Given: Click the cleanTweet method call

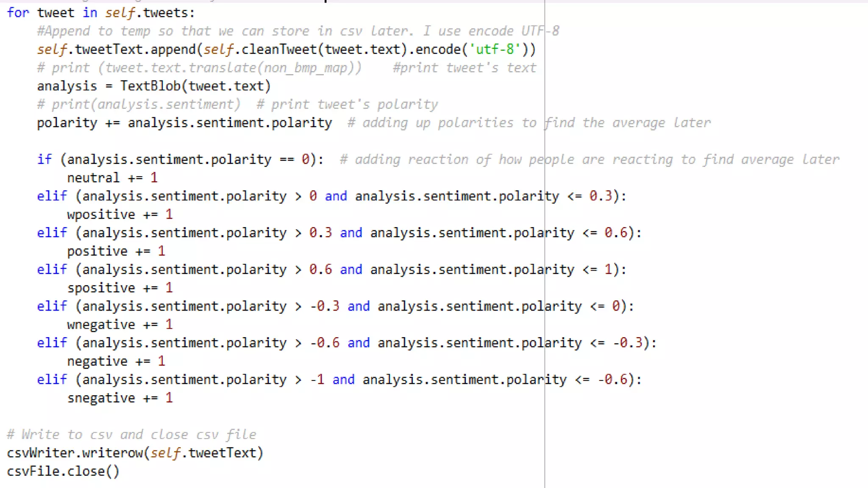Looking at the screenshot, I should [x=278, y=50].
